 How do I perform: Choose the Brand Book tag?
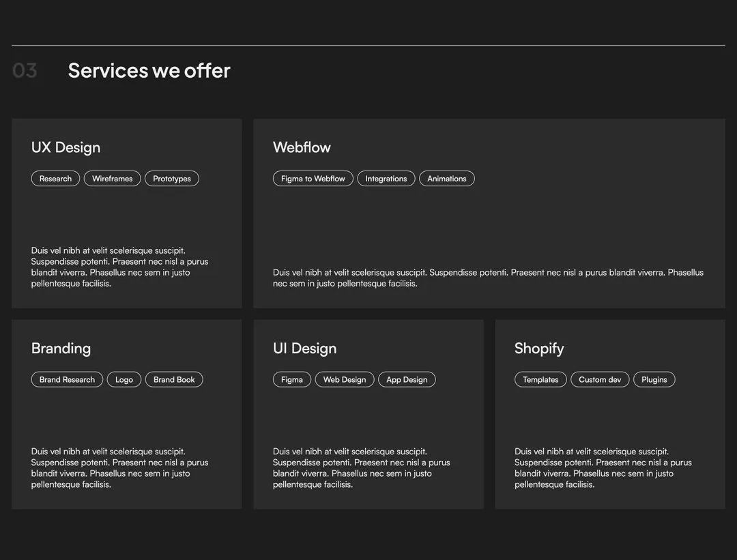click(175, 380)
